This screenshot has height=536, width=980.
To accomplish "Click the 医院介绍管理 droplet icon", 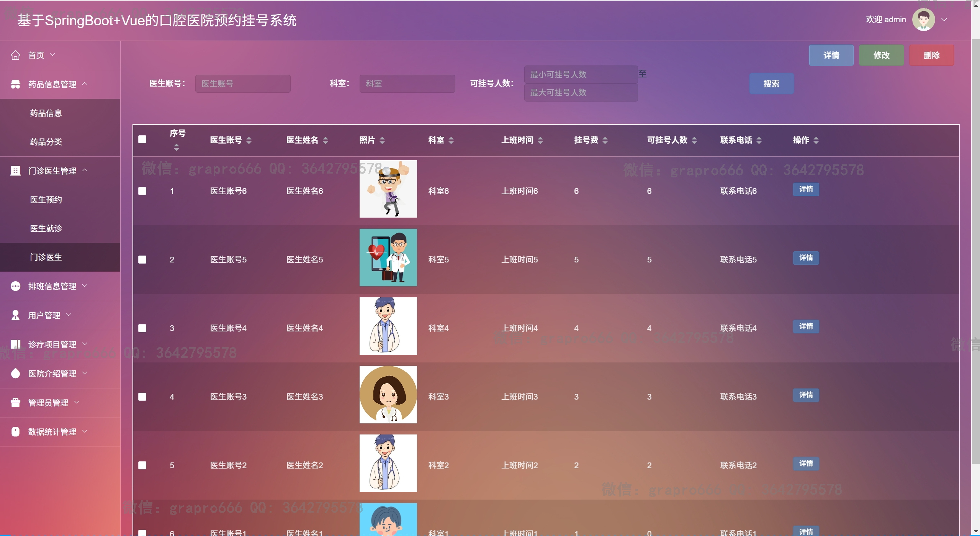I will click(x=15, y=373).
